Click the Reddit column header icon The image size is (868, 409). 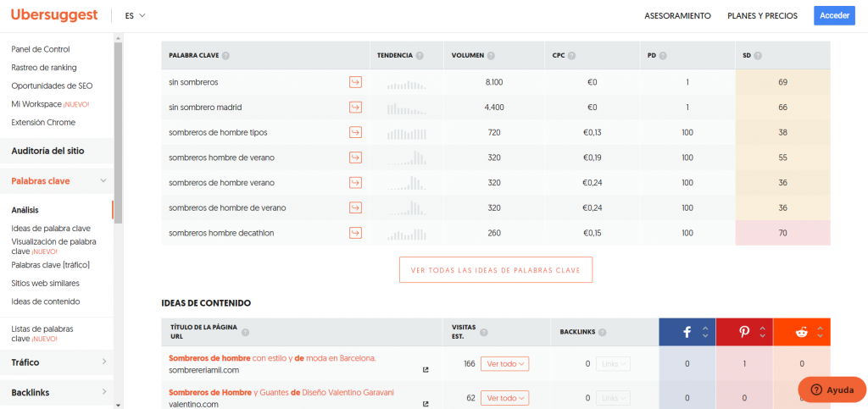click(800, 332)
